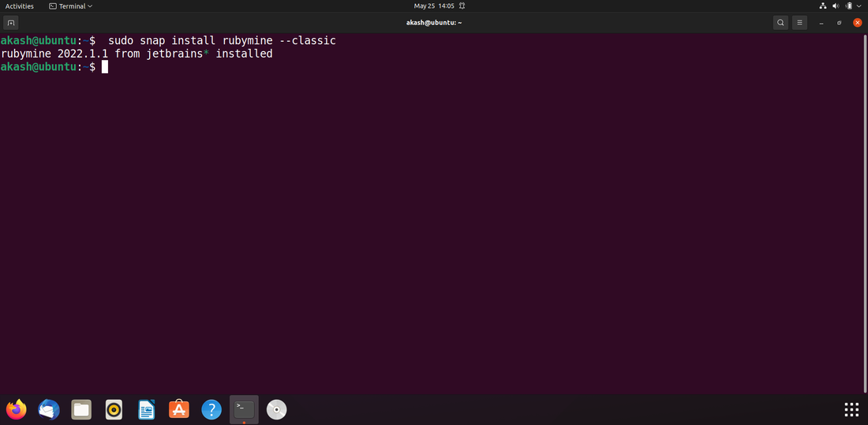Click the terminal's vertical scrollbar
This screenshot has width=868, height=425.
click(x=865, y=213)
